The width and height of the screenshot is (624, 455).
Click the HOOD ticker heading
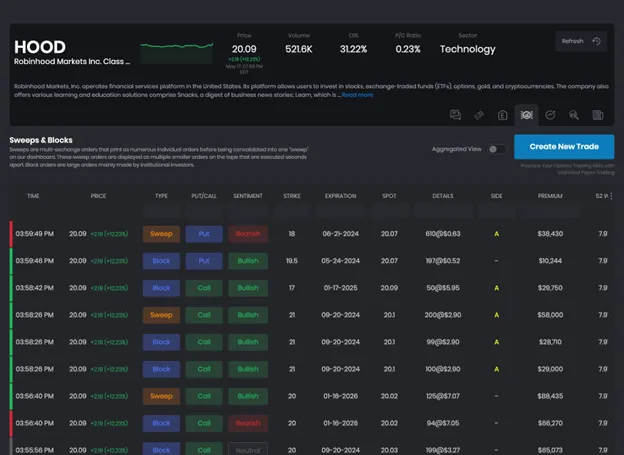(40, 47)
